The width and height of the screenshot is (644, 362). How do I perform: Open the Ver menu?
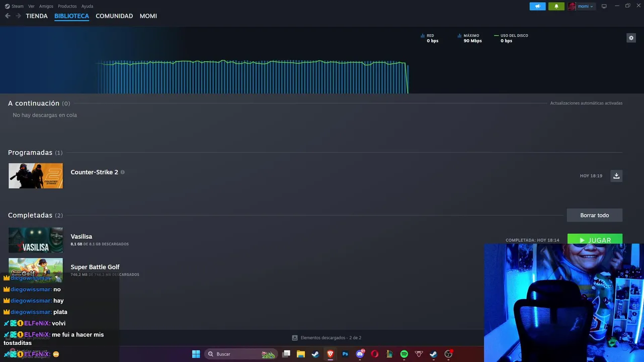tap(31, 6)
